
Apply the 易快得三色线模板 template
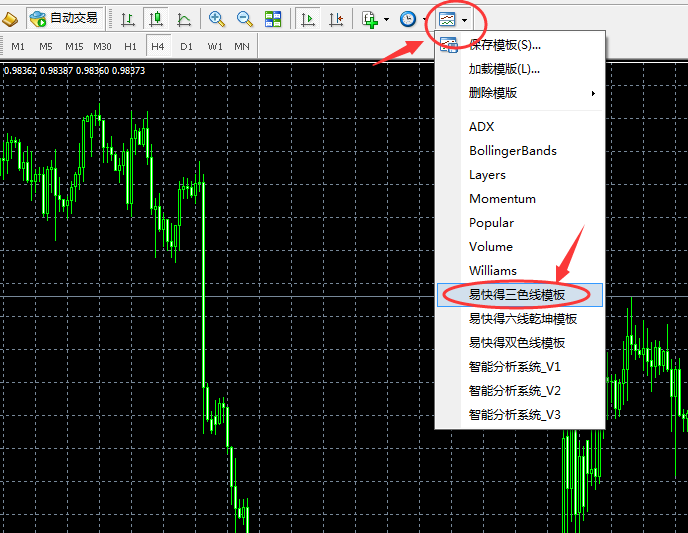click(x=520, y=295)
